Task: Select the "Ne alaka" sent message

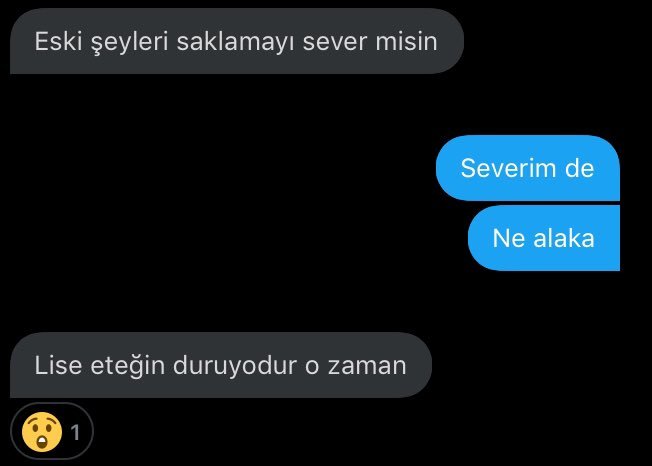Action: [544, 238]
